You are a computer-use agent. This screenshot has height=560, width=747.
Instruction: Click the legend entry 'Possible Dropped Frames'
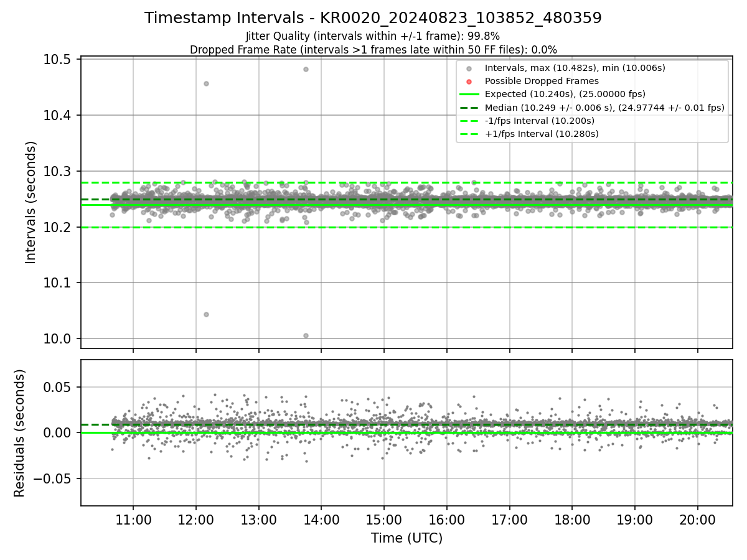tap(542, 81)
